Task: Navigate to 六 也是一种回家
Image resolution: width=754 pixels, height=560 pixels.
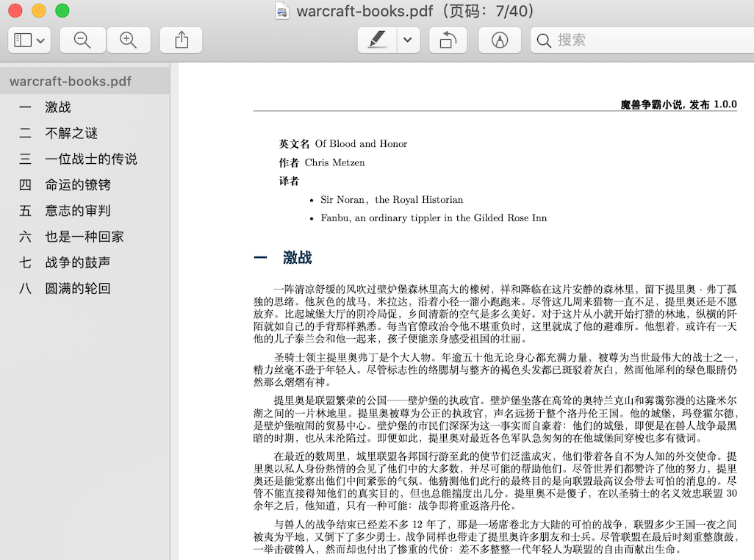Action: click(85, 237)
